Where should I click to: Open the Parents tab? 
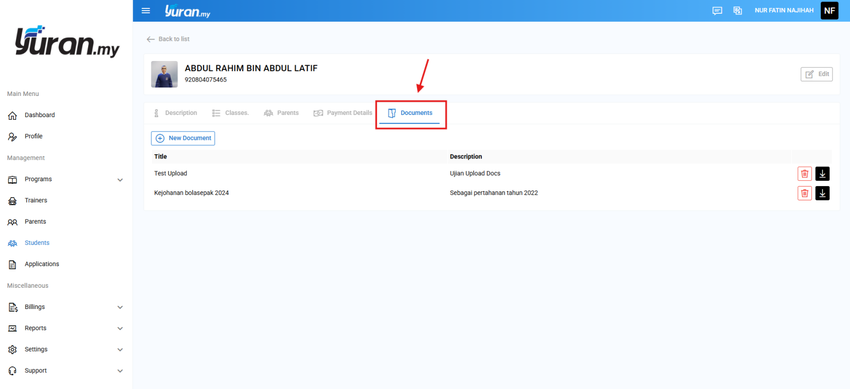(281, 113)
